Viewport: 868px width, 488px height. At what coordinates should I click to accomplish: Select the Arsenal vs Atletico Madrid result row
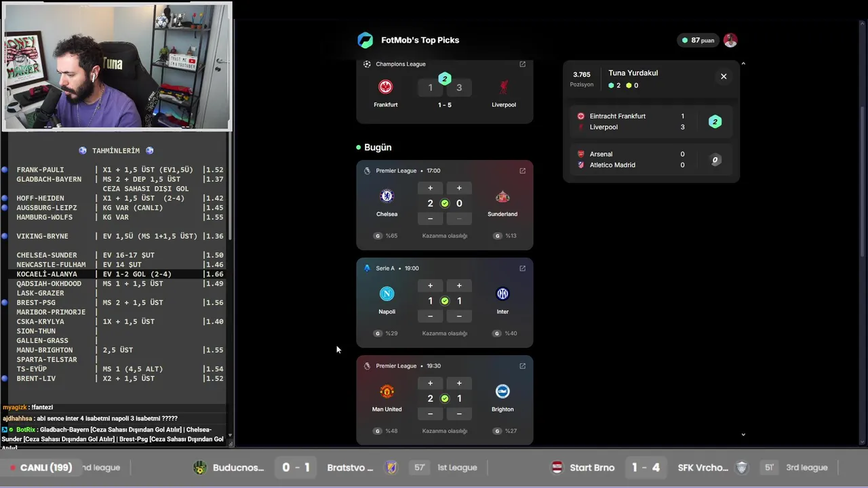click(651, 160)
